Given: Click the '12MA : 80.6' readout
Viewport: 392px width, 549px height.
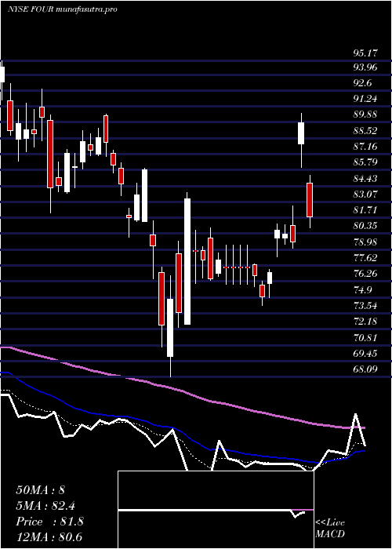Looking at the screenshot, I should point(49,537).
